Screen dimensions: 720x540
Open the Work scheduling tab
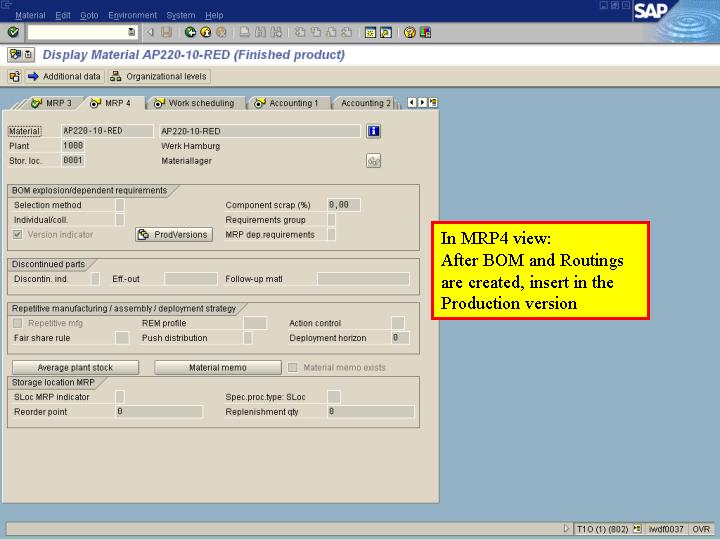pyautogui.click(x=195, y=103)
